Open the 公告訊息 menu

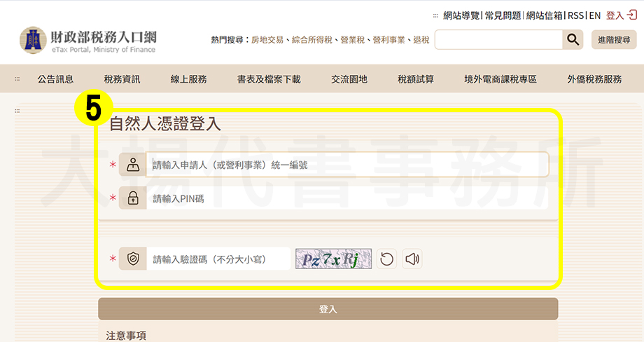(55, 79)
